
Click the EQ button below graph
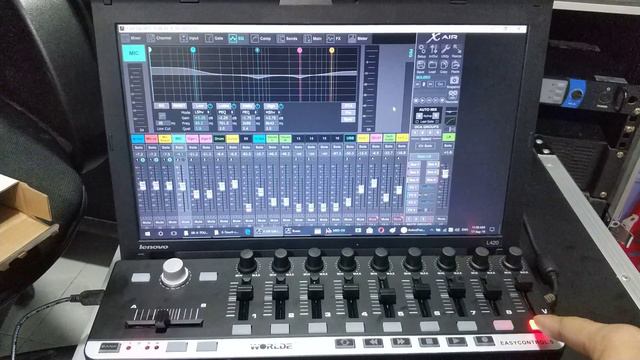pos(161,106)
